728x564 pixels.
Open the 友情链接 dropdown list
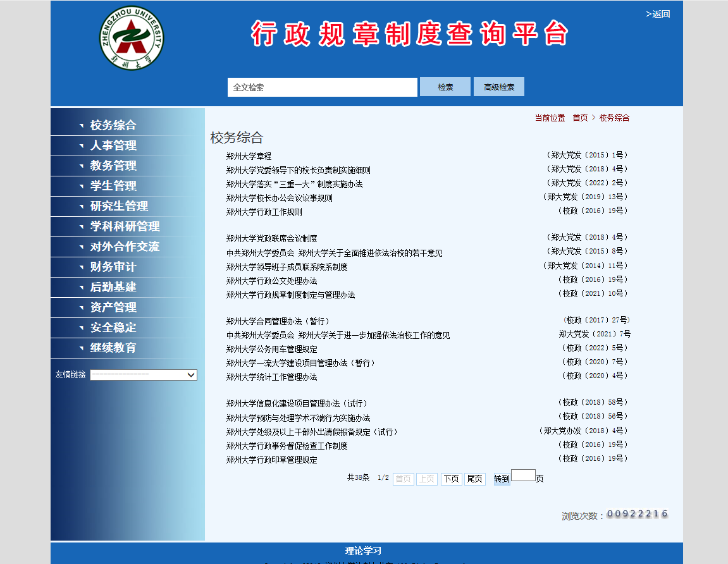coord(144,375)
